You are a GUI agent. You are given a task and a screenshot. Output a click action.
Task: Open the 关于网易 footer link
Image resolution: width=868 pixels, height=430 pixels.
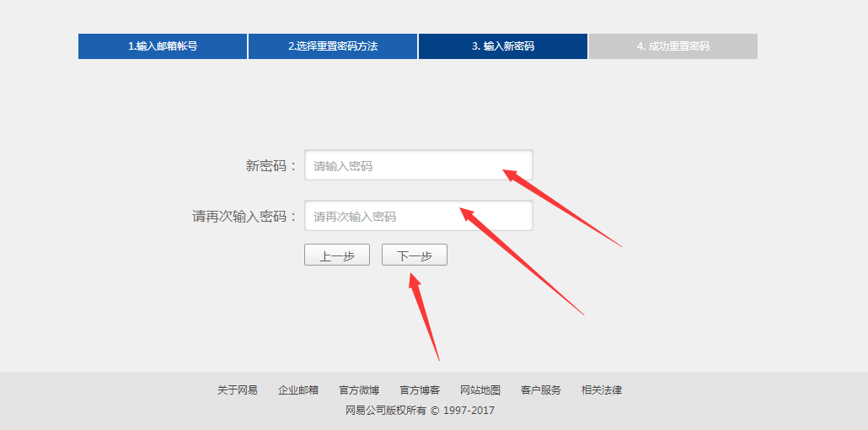click(x=238, y=390)
